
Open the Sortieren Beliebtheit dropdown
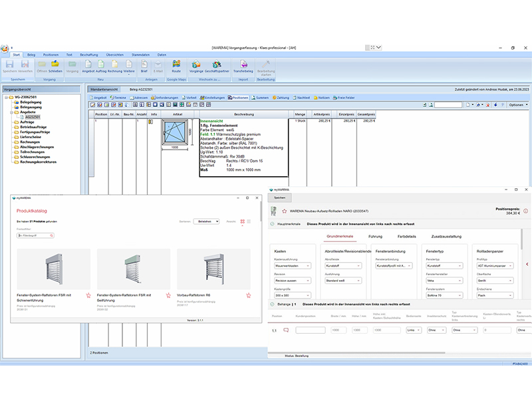(x=207, y=221)
